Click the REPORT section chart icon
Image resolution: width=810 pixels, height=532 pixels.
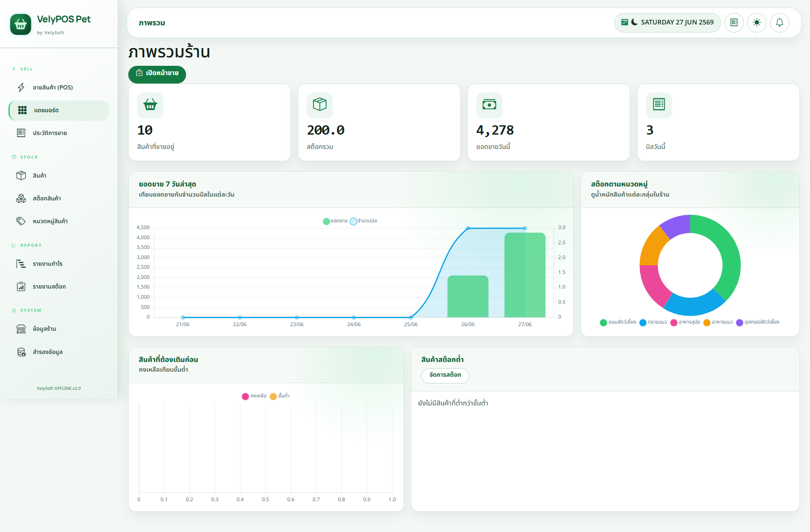tap(14, 245)
